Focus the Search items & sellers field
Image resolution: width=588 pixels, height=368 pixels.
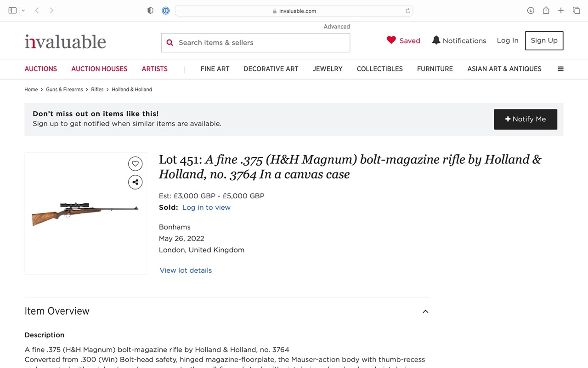coord(255,43)
